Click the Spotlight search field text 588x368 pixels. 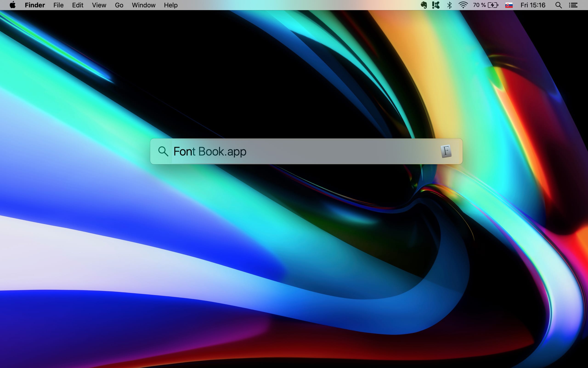point(210,151)
